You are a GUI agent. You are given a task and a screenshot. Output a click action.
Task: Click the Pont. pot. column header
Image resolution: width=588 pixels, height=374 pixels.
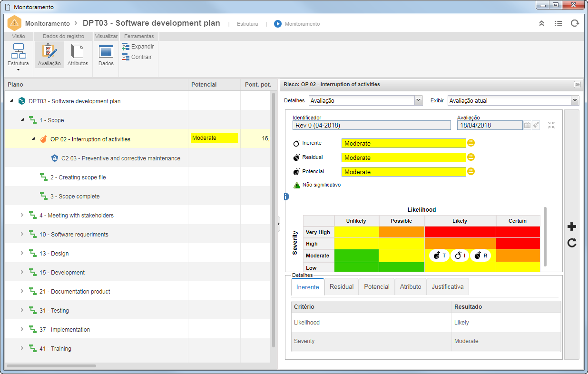click(258, 84)
